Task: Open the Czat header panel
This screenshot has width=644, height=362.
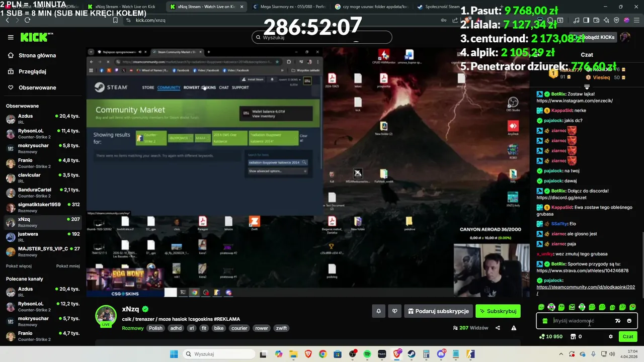Action: tap(587, 55)
